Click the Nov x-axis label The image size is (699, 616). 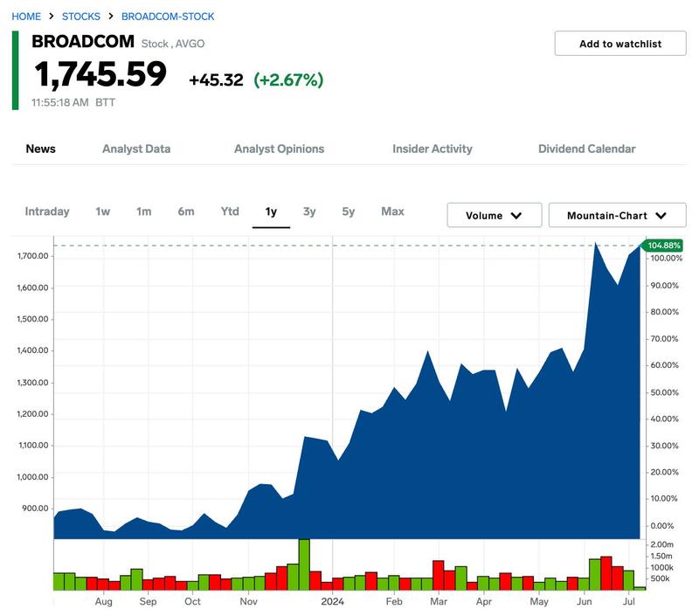tap(248, 601)
